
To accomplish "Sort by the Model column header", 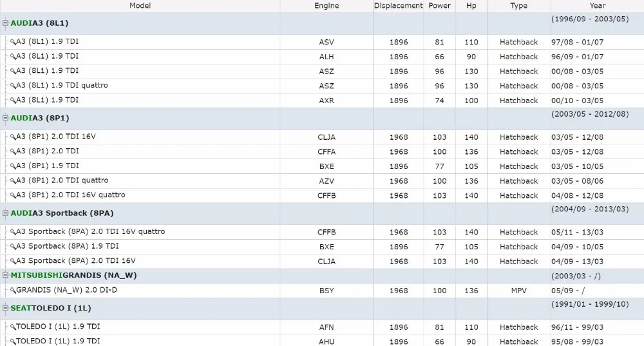I will click(140, 6).
